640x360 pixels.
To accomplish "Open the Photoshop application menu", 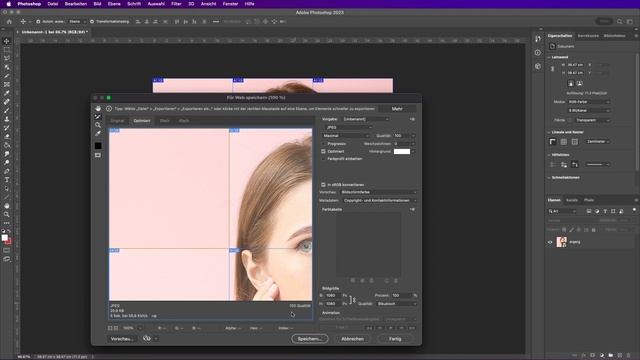I will 29,4.
